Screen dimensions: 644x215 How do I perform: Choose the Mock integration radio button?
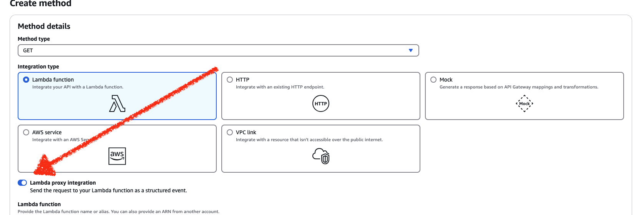[433, 80]
